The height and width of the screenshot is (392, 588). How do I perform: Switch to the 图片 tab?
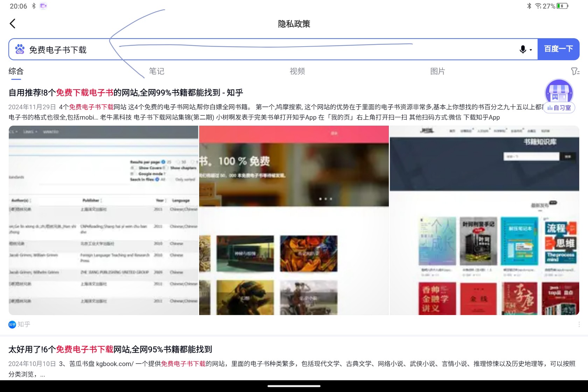point(437,71)
